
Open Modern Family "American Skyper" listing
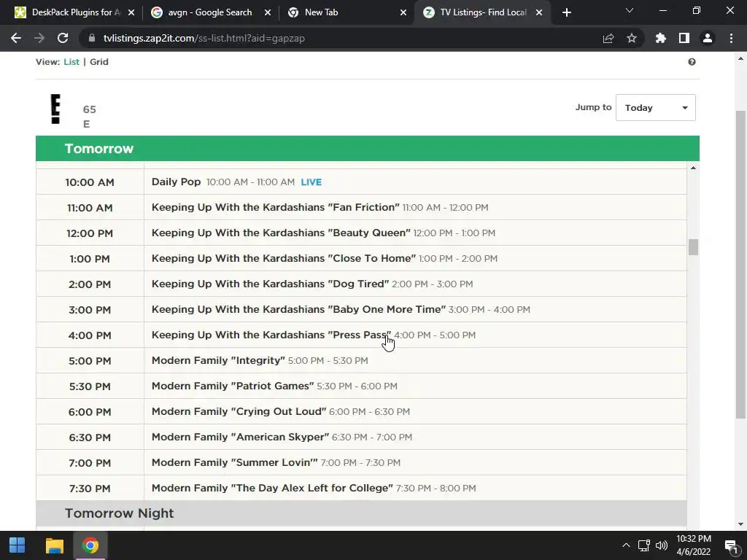(x=240, y=437)
